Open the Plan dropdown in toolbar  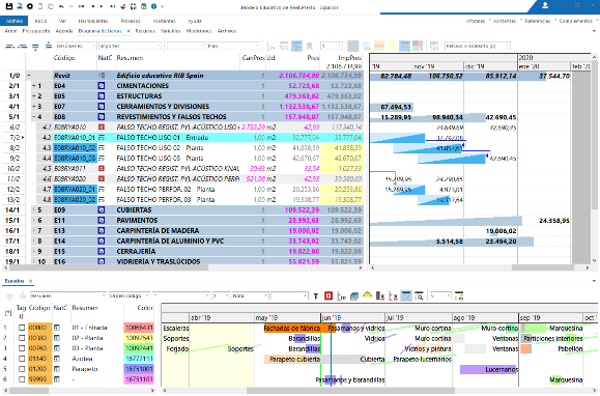pos(233,46)
